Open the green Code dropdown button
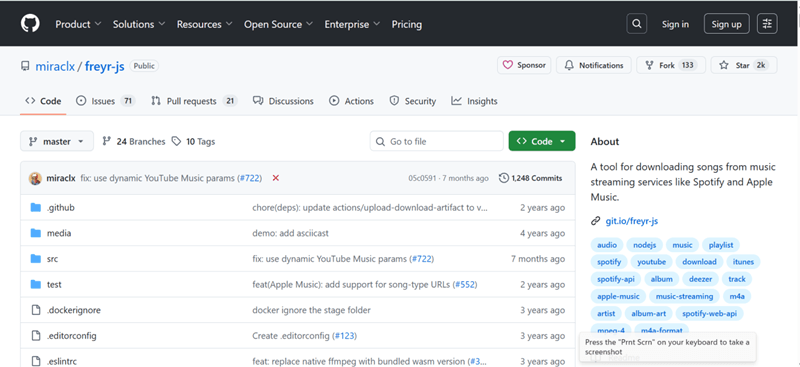Image resolution: width=800 pixels, height=367 pixels. point(542,141)
